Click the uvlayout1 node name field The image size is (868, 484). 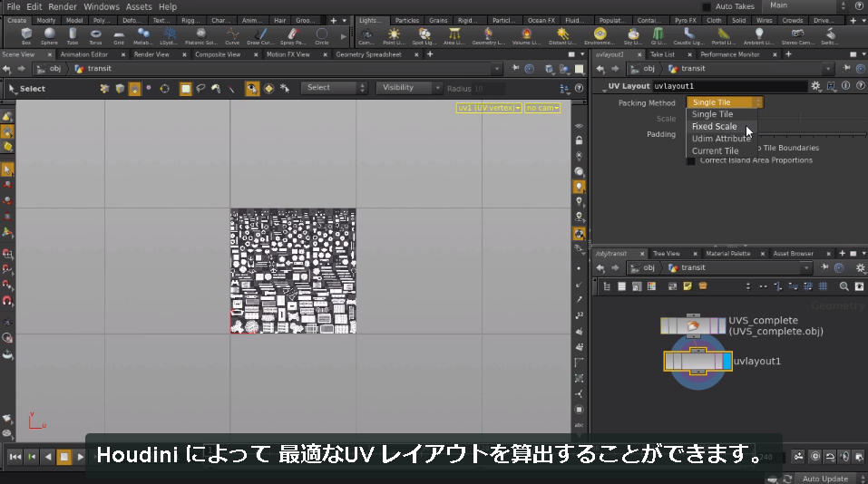tap(729, 86)
